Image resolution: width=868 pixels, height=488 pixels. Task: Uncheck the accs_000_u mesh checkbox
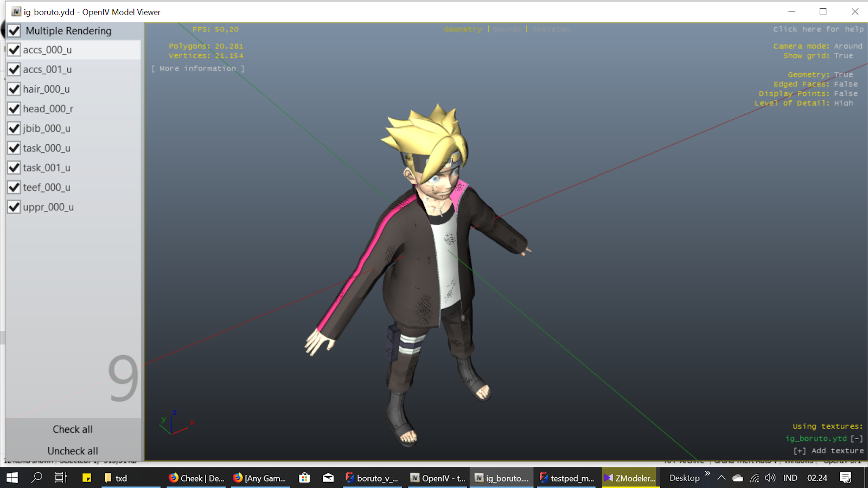pyautogui.click(x=14, y=50)
